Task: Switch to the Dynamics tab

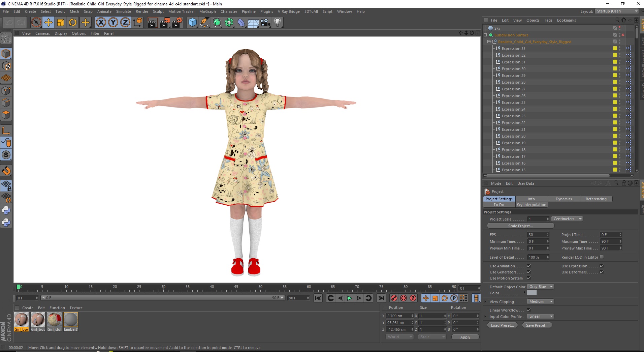Action: pos(564,199)
